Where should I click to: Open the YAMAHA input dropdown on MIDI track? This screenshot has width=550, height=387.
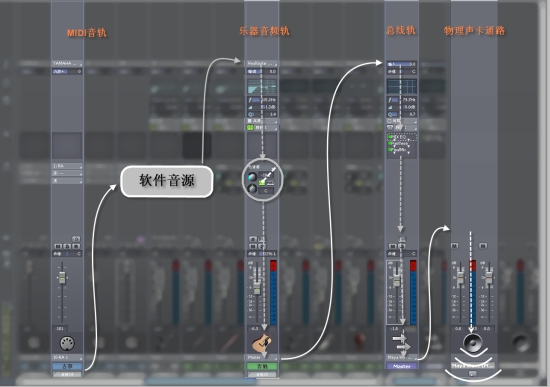pyautogui.click(x=67, y=64)
